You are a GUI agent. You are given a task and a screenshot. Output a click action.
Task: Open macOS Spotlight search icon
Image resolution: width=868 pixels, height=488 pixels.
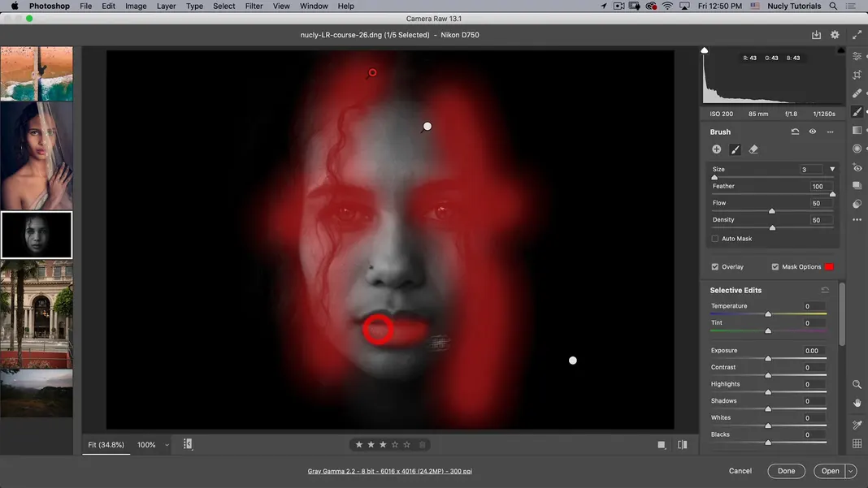pyautogui.click(x=833, y=6)
